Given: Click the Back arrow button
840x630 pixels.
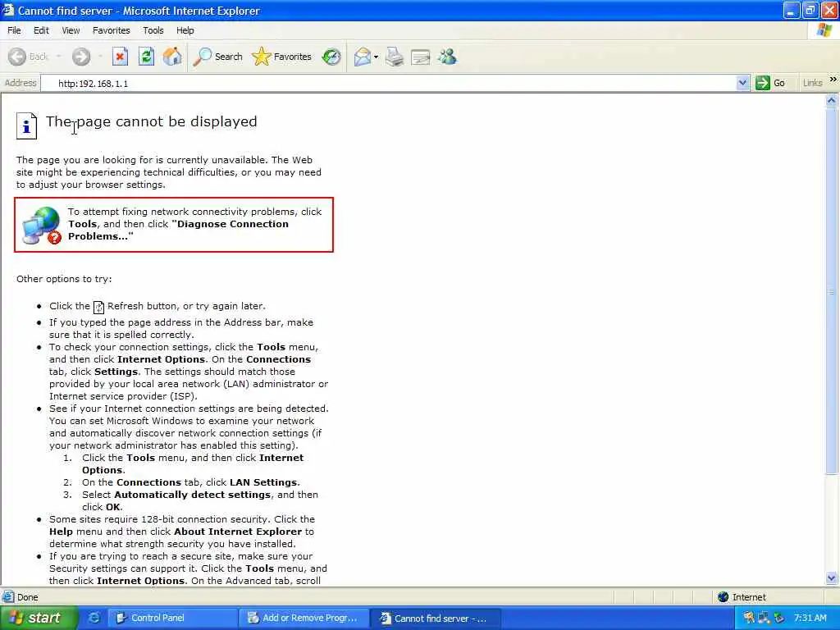Looking at the screenshot, I should coord(18,57).
